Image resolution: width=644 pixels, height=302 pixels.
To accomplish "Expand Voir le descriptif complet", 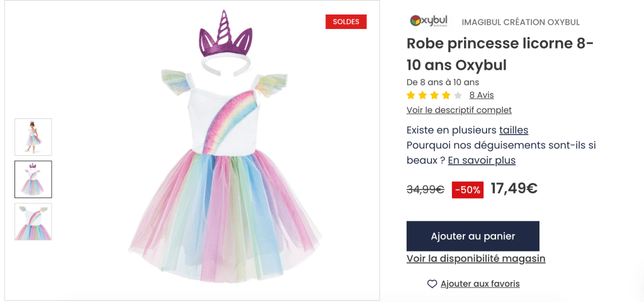I will click(x=459, y=110).
